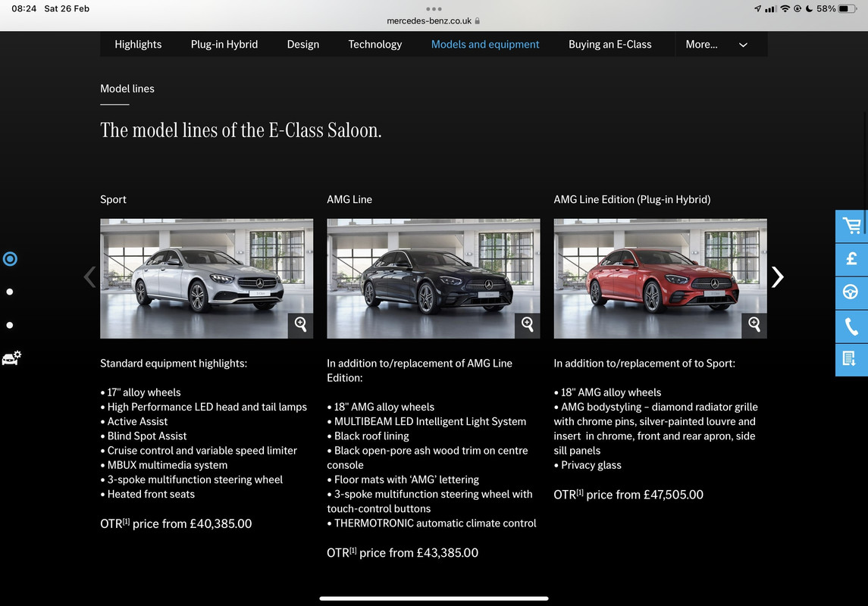Click AMG Line Edition OTR footnote [1]
This screenshot has width=868, height=606.
point(580,492)
